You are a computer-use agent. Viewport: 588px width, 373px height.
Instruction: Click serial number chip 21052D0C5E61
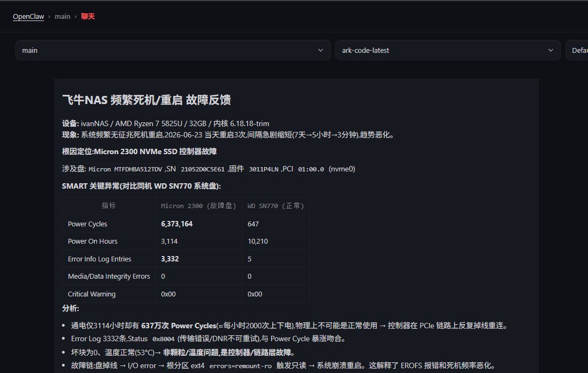click(x=203, y=169)
